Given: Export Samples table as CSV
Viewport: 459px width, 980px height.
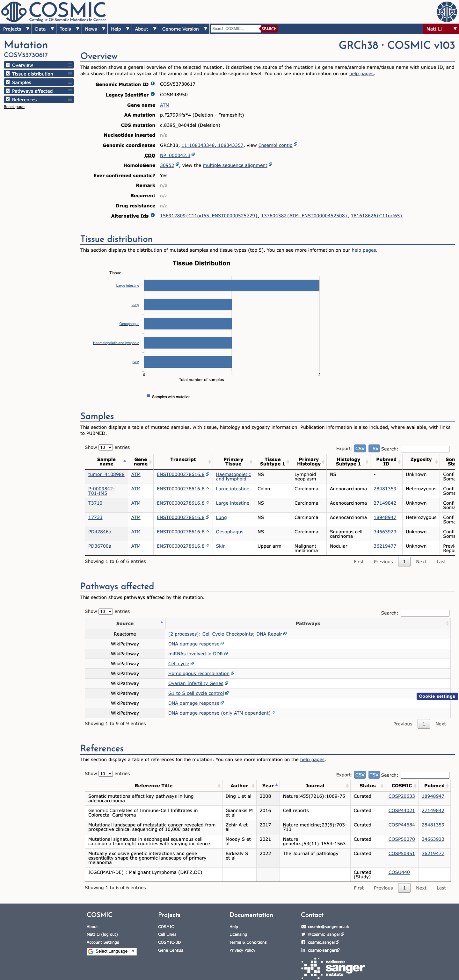Looking at the screenshot, I should (x=360, y=449).
